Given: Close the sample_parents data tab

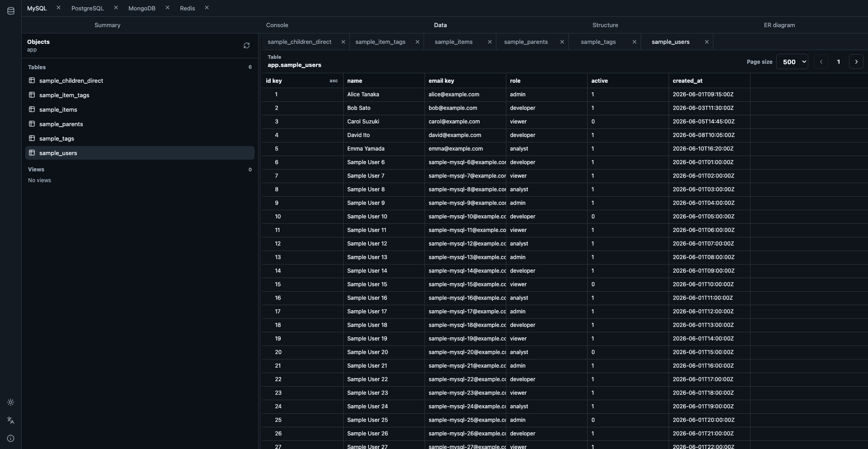Looking at the screenshot, I should pyautogui.click(x=562, y=42).
